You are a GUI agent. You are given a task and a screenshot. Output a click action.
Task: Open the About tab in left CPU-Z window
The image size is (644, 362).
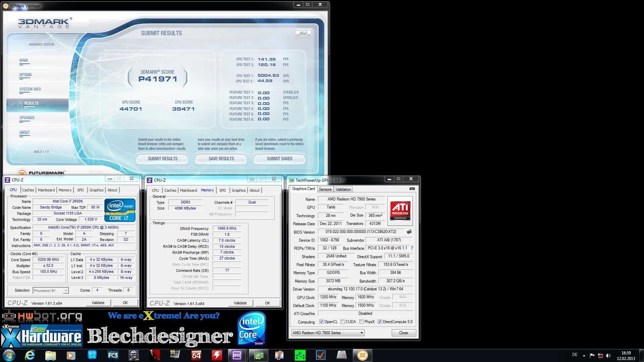[x=112, y=190]
